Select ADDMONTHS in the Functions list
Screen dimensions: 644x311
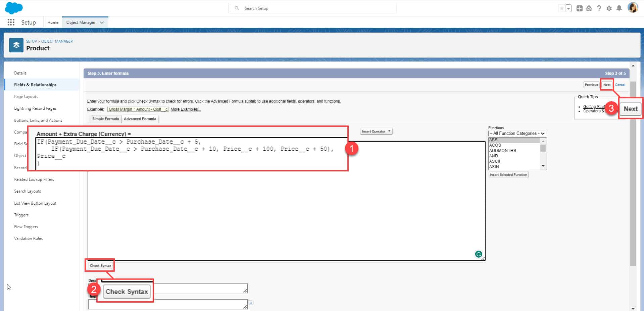coord(502,150)
